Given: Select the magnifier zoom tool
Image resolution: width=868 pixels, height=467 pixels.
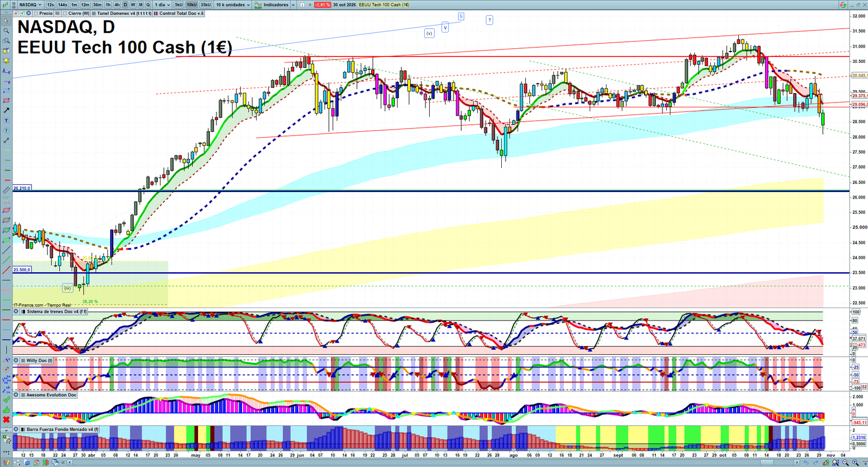Looking at the screenshot, I should (6, 31).
